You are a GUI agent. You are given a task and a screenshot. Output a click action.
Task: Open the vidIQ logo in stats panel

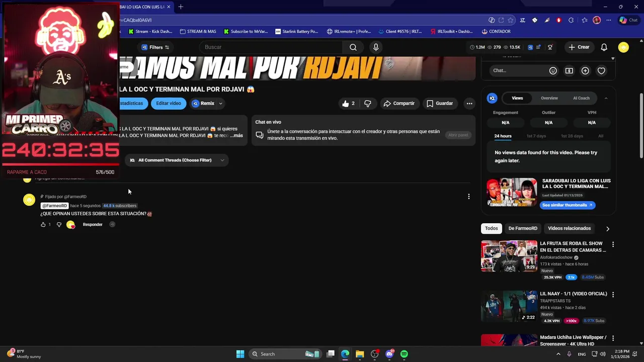click(492, 98)
